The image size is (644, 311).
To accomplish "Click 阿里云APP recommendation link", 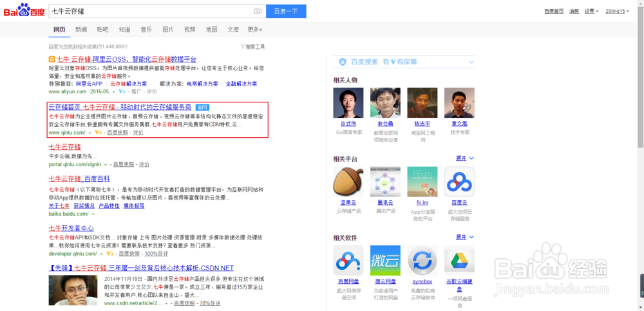I will (x=89, y=84).
